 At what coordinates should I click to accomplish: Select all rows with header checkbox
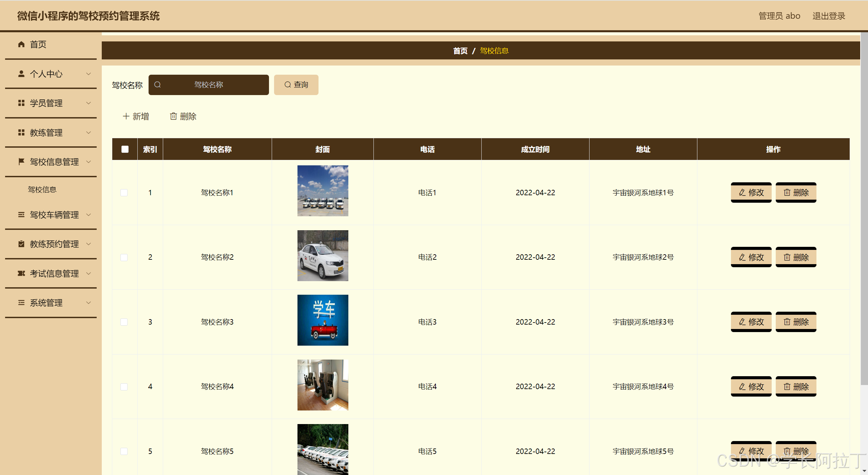click(125, 149)
